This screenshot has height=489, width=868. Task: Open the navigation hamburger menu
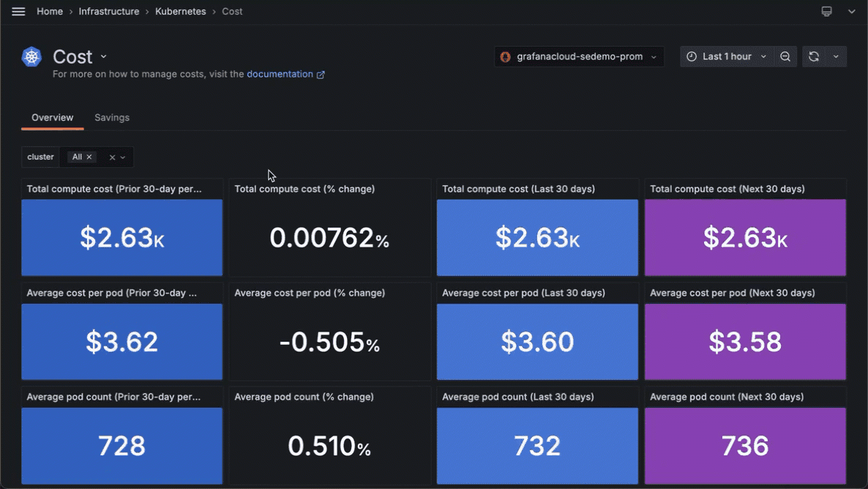click(18, 11)
